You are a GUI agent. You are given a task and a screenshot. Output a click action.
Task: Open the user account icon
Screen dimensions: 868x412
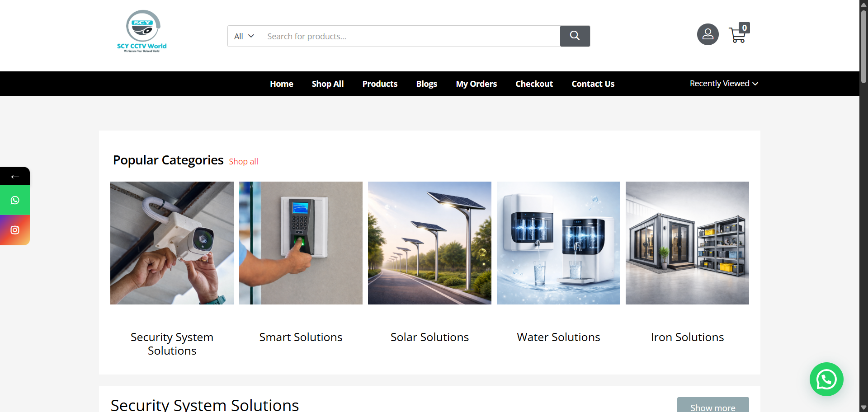pos(708,34)
